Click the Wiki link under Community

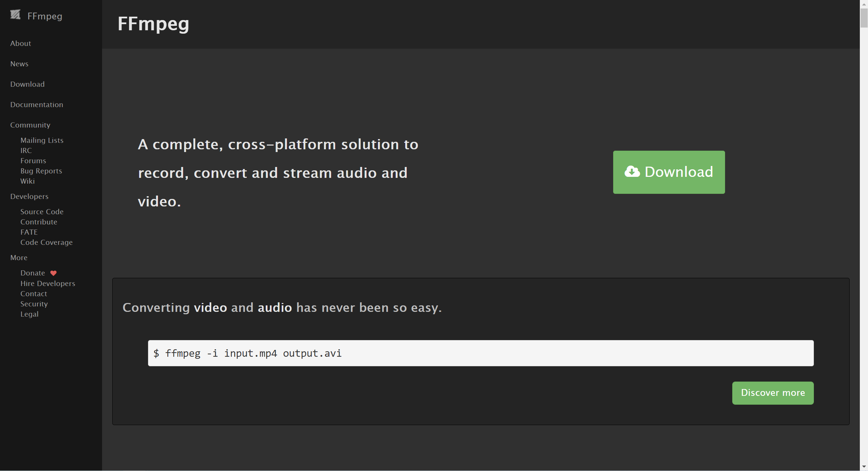pyautogui.click(x=28, y=181)
